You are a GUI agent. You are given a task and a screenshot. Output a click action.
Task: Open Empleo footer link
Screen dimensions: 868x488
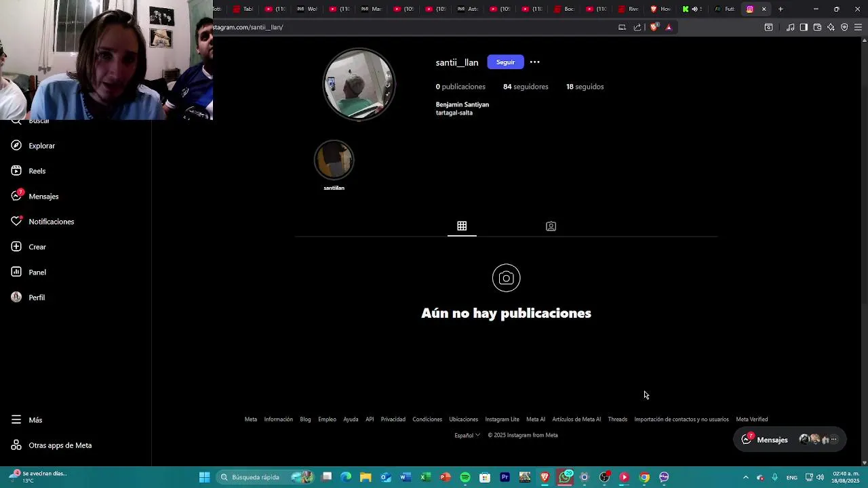(327, 420)
